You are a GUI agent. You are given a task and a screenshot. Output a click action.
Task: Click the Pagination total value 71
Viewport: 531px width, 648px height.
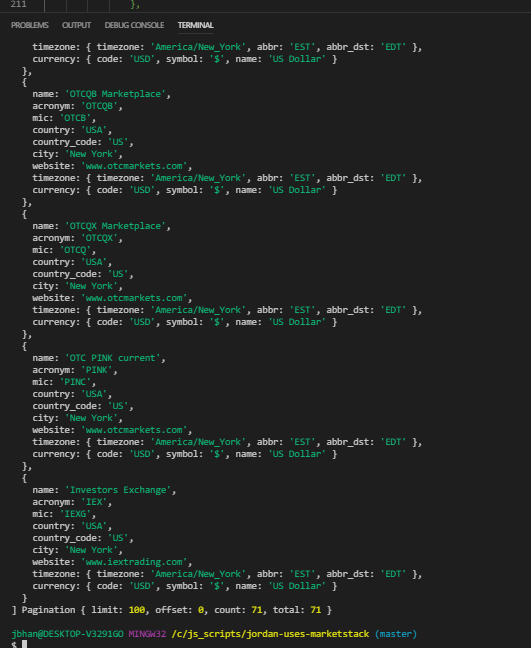pos(316,610)
